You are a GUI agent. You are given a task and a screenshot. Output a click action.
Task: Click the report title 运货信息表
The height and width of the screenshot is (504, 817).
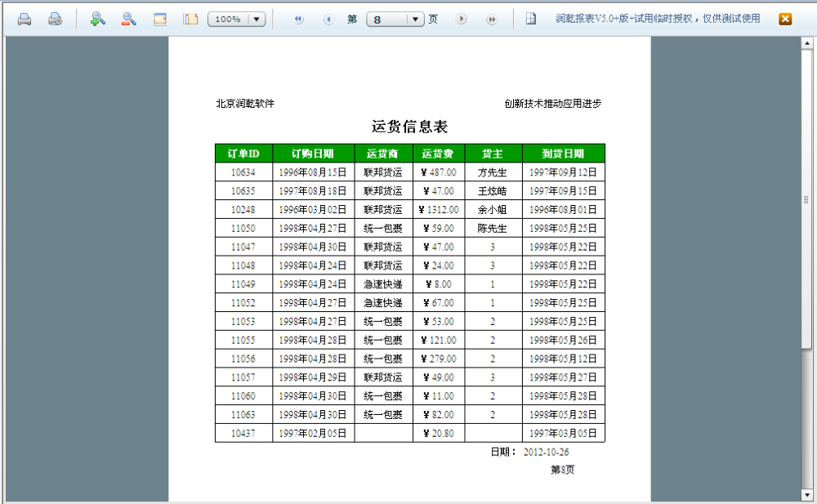409,127
